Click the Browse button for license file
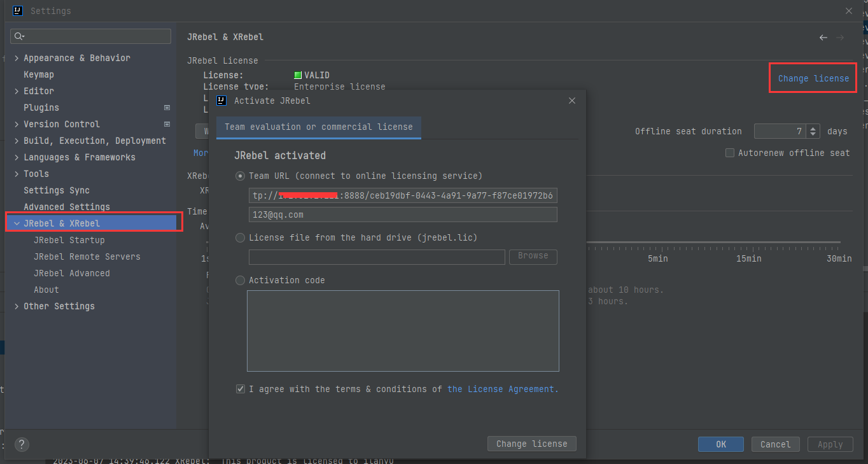This screenshot has height=464, width=868. pyautogui.click(x=533, y=257)
